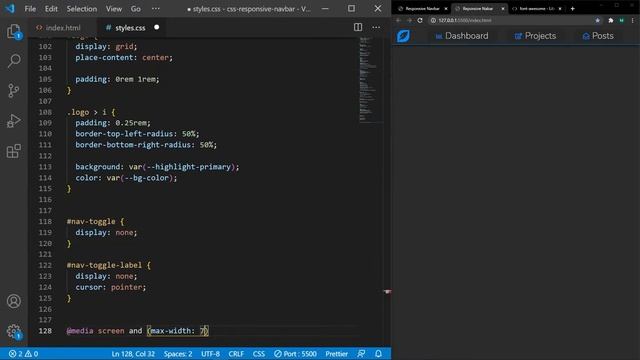640x360 pixels.
Task: Click line number 118 in gutter
Action: click(x=45, y=221)
